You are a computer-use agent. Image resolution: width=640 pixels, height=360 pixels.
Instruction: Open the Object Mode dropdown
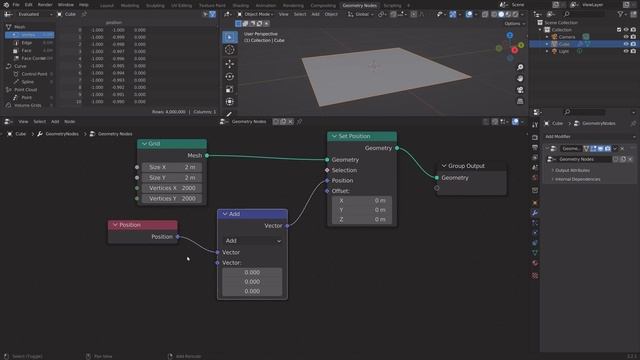click(x=256, y=14)
